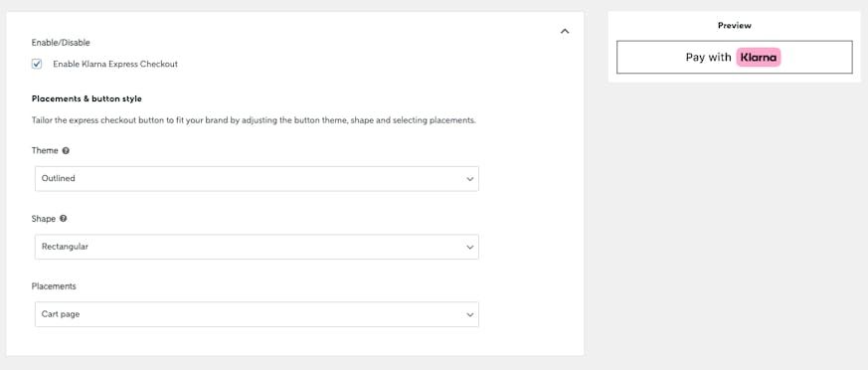Screen dimensions: 868x370
Task: Click the Theme field label
Action: pyautogui.click(x=45, y=150)
